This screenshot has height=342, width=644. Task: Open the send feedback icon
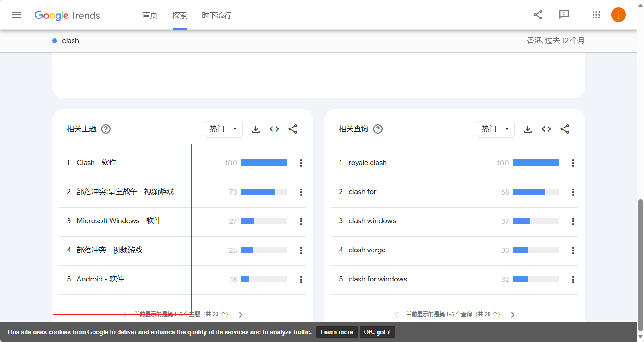[564, 15]
